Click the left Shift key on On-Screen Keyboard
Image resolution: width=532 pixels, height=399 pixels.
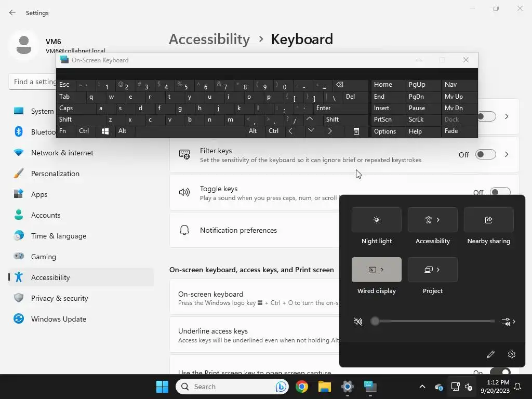pyautogui.click(x=81, y=119)
